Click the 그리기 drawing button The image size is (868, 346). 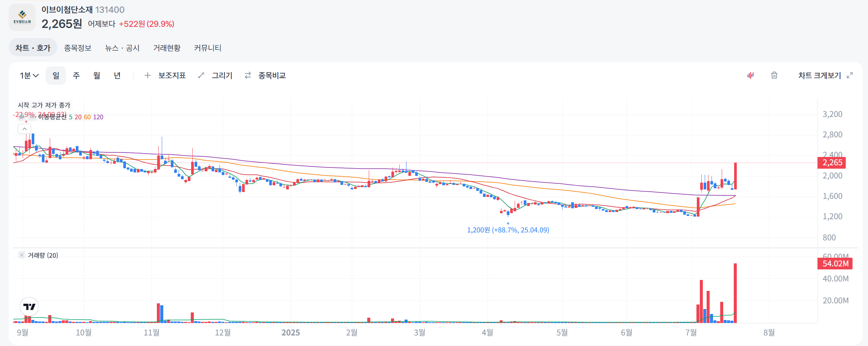point(222,75)
